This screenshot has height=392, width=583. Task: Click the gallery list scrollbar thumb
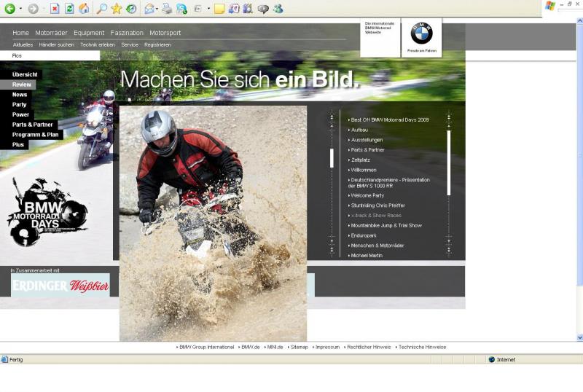tap(449, 162)
